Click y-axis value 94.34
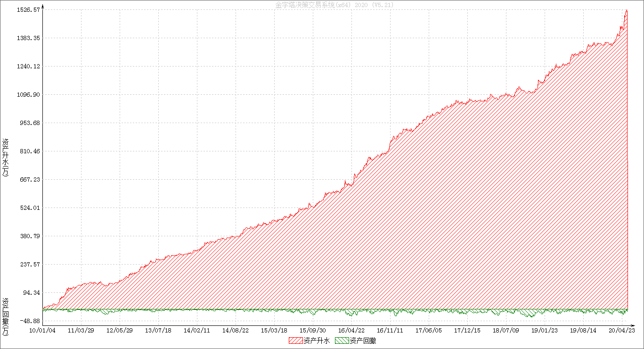The width and height of the screenshot is (644, 349). (x=31, y=292)
